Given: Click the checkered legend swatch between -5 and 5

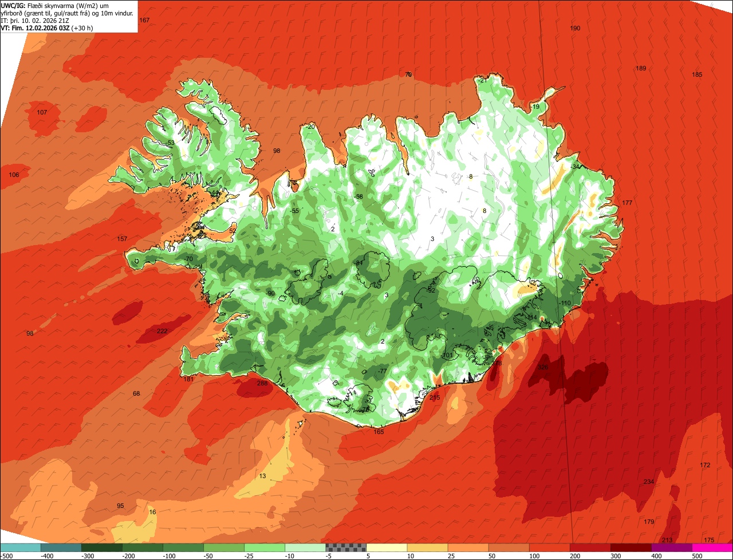Looking at the screenshot, I should click(x=346, y=547).
